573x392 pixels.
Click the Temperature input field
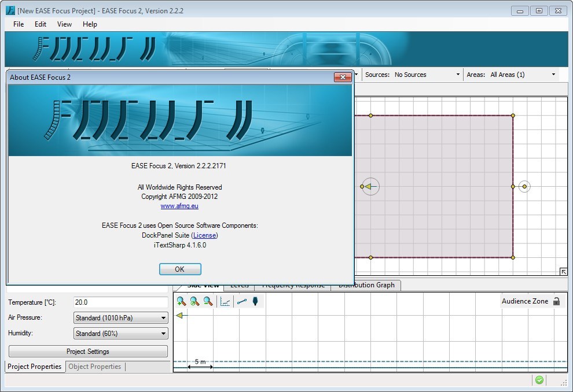tap(120, 302)
